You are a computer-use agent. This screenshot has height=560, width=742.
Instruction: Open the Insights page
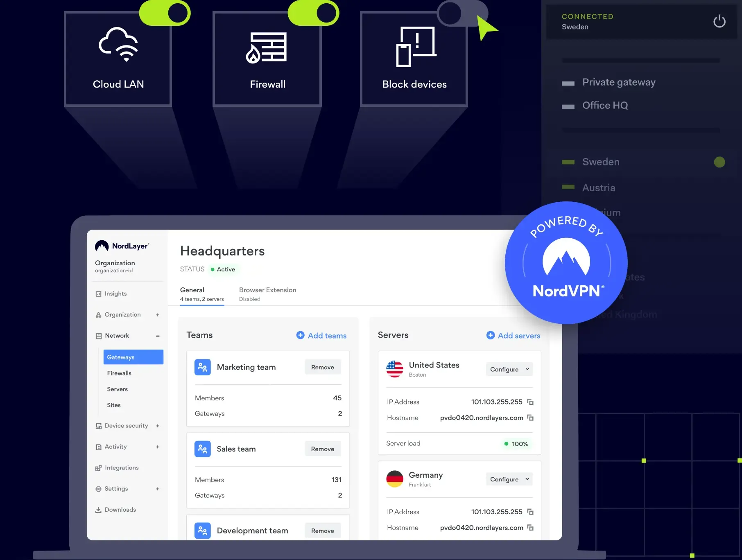115,294
